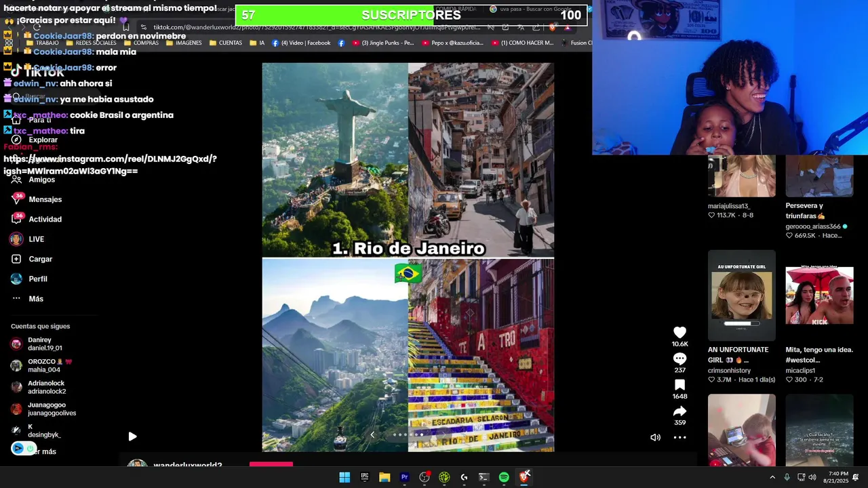Viewport: 868px width, 488px height.
Task: Select 'Persevera y triunfaras' video title
Action: [805, 210]
